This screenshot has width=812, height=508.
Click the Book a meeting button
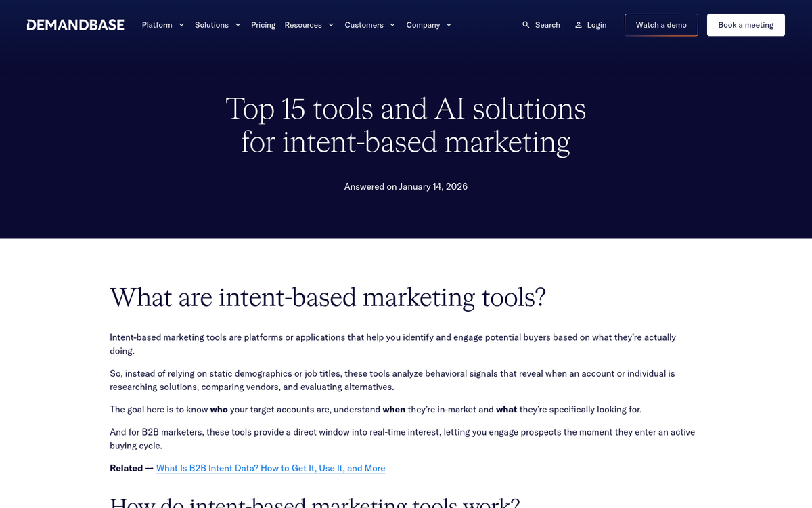point(746,24)
